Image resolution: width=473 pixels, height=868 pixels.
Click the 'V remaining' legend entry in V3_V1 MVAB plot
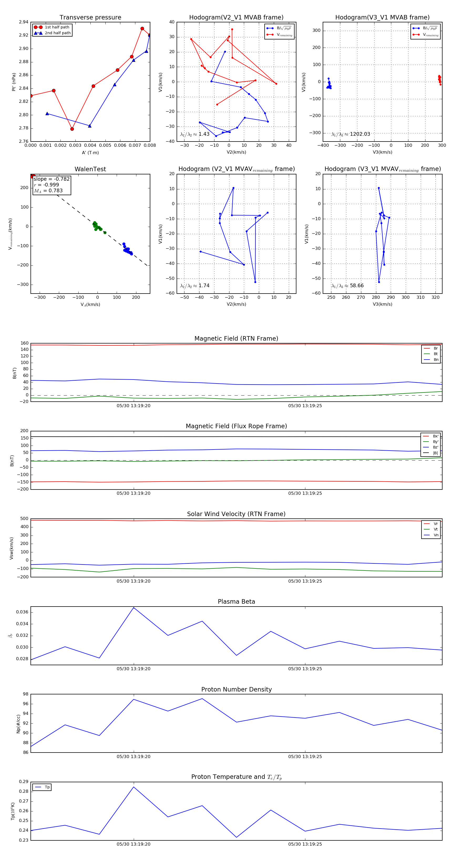(x=425, y=35)
